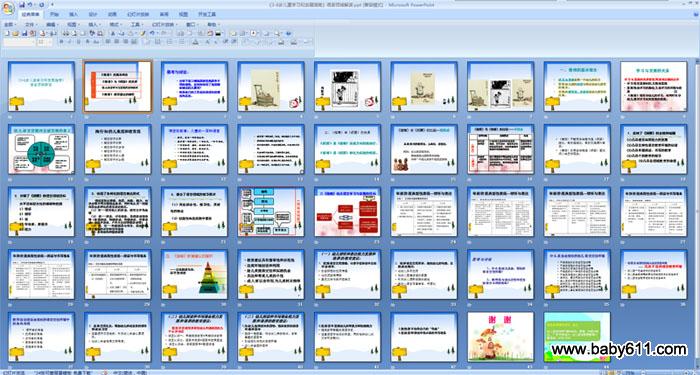Toggle Underline formatting in format toolbar
This screenshot has width=700, height=375.
pyautogui.click(x=78, y=41)
